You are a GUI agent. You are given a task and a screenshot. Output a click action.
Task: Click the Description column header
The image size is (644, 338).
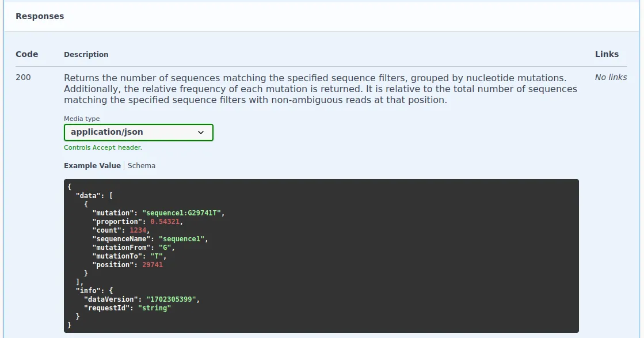tap(86, 55)
